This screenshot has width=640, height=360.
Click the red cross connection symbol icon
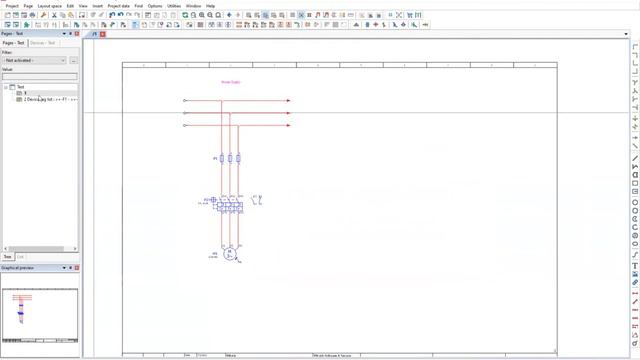point(376,25)
